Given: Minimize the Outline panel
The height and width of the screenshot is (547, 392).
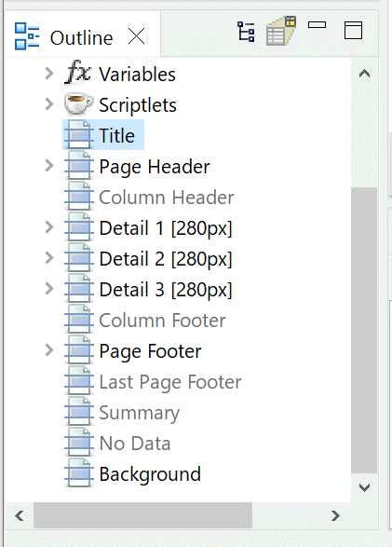Looking at the screenshot, I should click(x=318, y=25).
